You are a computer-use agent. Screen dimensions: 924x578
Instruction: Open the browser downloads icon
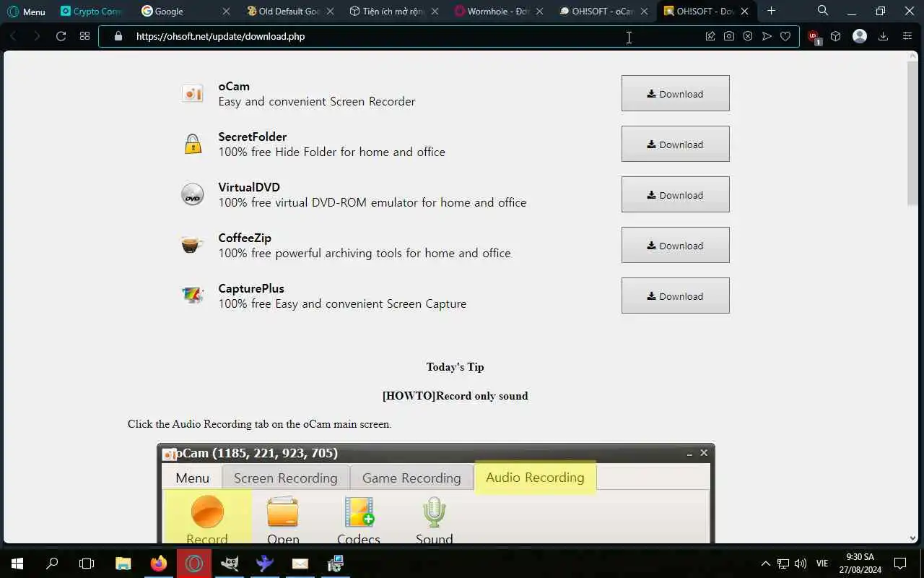pyautogui.click(x=883, y=36)
